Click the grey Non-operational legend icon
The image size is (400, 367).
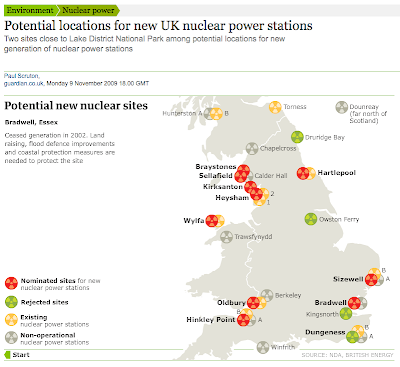click(x=11, y=338)
